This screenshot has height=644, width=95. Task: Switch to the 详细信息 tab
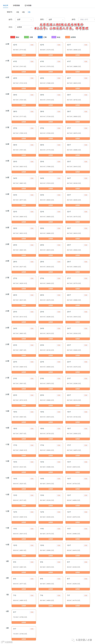point(16,5)
